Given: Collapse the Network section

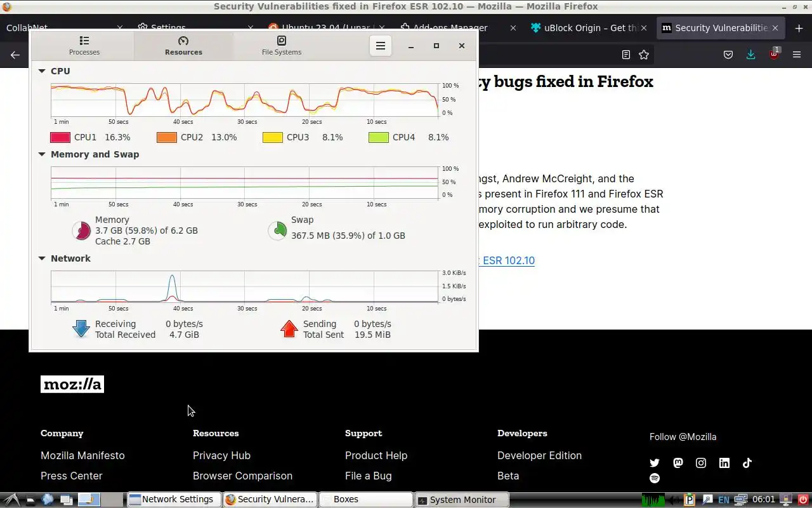Looking at the screenshot, I should click(x=42, y=258).
